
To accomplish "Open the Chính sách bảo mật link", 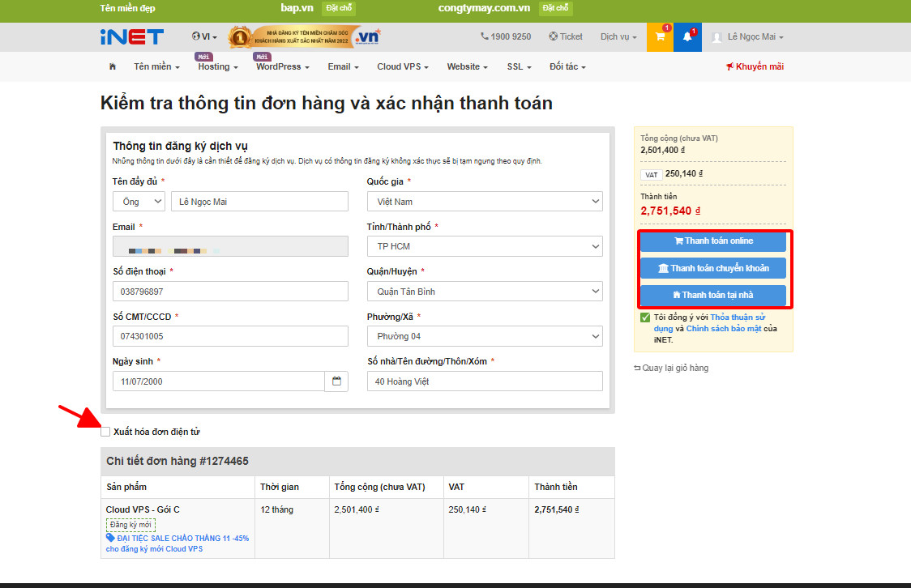I will pyautogui.click(x=723, y=329).
